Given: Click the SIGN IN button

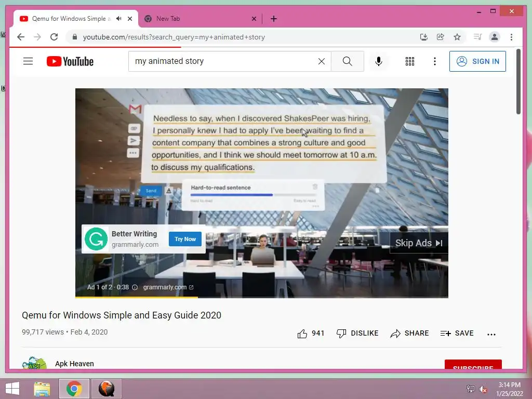Looking at the screenshot, I should [477, 61].
